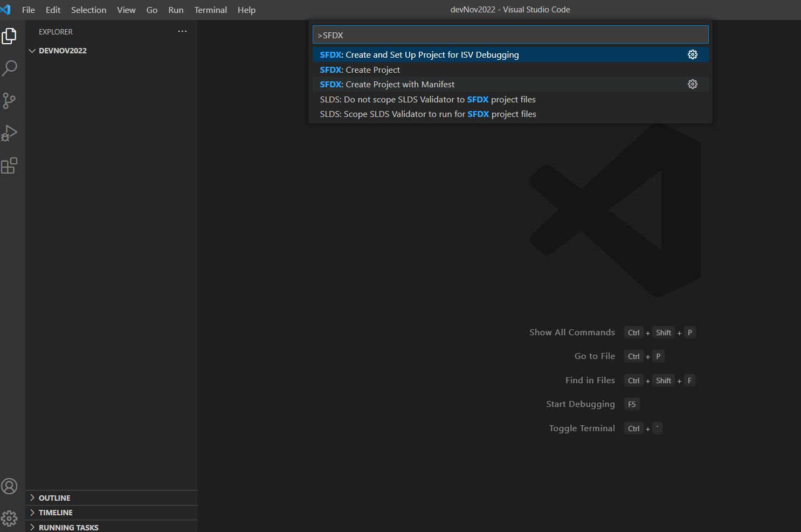Open the Extensions view icon
This screenshot has width=801, height=532.
pos(9,165)
